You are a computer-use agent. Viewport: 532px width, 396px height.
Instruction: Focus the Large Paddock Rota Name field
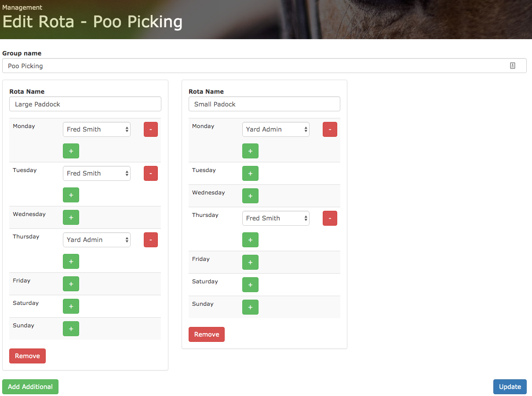click(x=85, y=104)
